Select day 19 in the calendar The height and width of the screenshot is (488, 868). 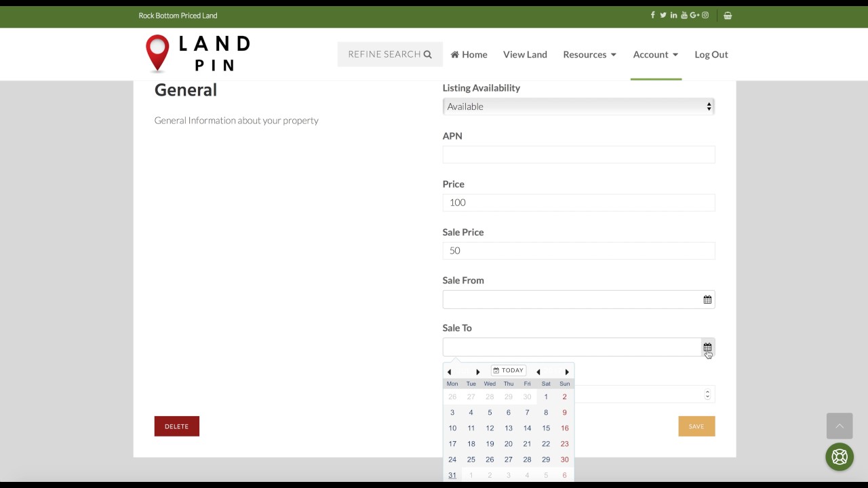coord(490,444)
